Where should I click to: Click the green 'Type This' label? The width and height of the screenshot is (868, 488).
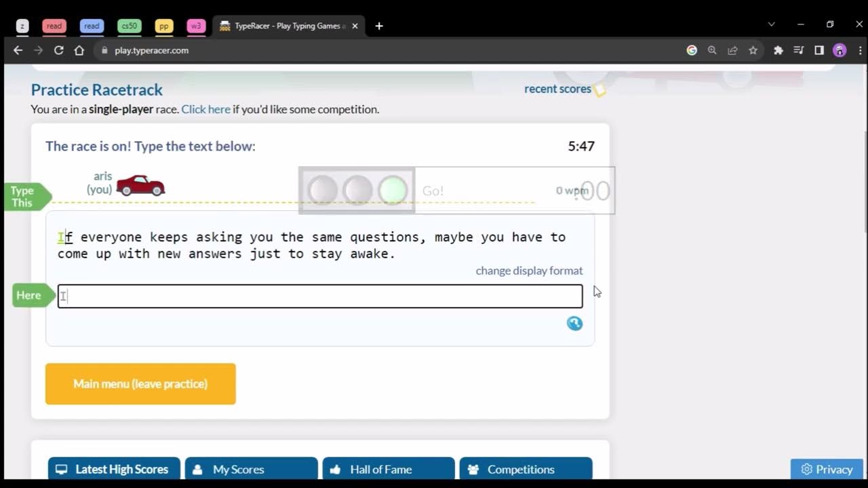(x=27, y=197)
